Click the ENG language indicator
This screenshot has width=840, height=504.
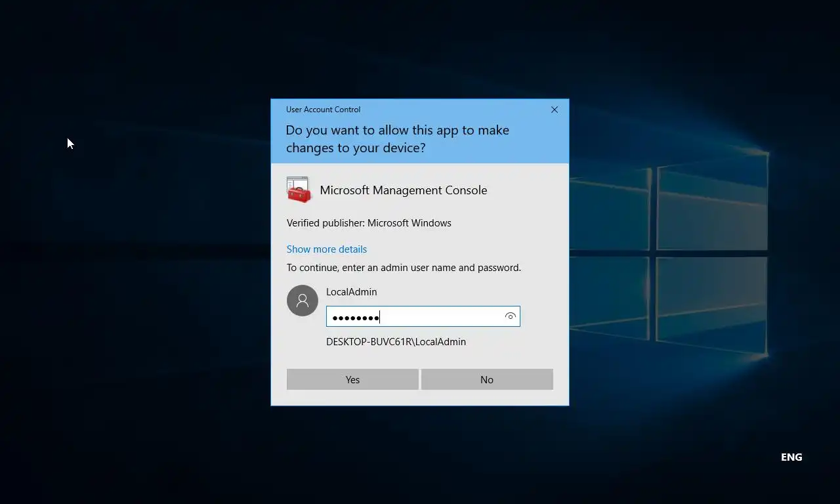791,457
